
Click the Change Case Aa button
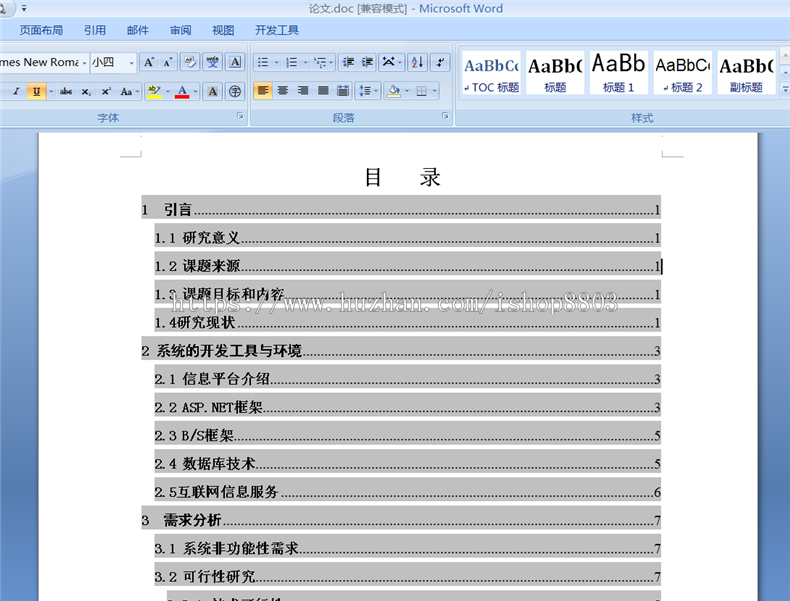(x=126, y=91)
